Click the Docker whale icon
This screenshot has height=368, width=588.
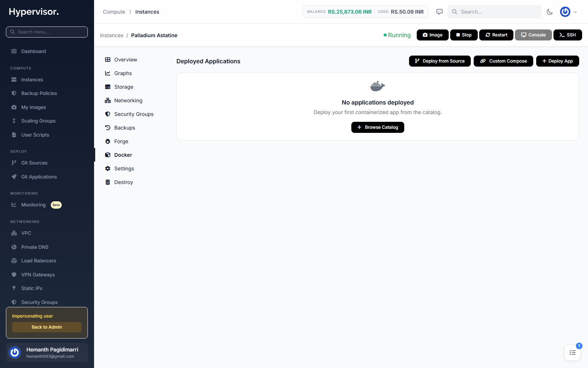[378, 86]
